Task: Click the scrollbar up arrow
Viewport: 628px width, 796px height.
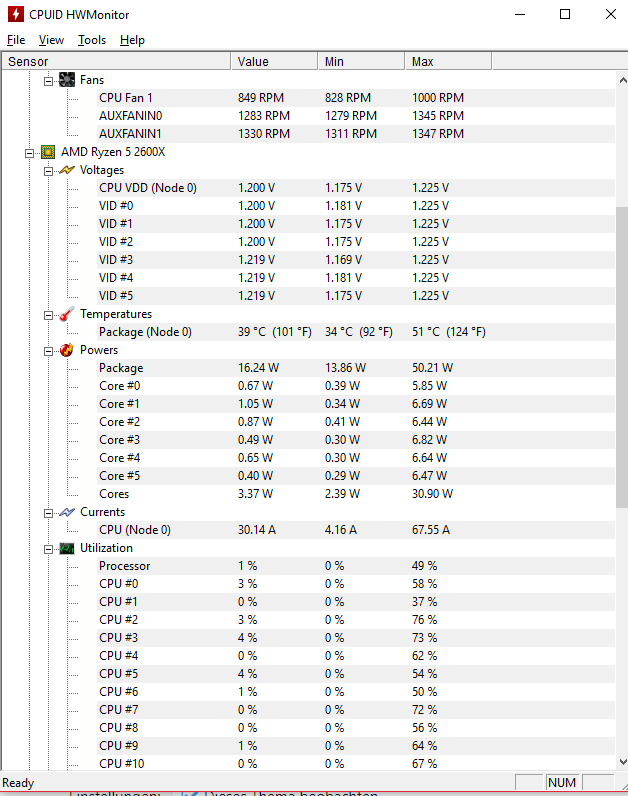Action: [x=622, y=80]
